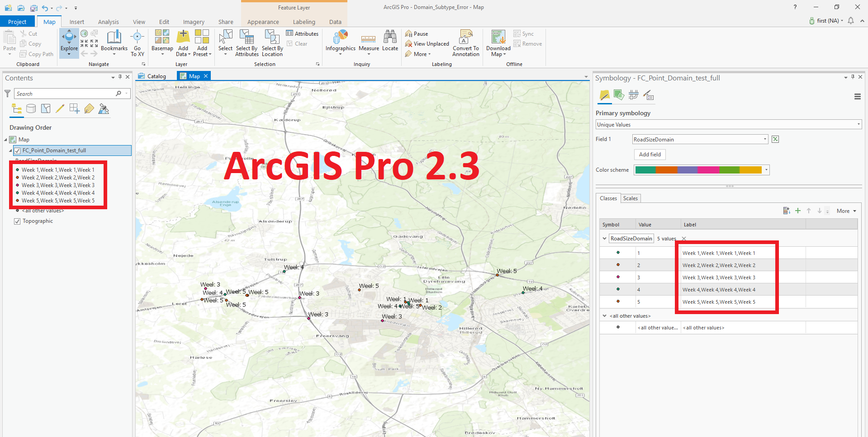This screenshot has width=868, height=437.
Task: Switch Contents to List By Labeling
Action: click(x=89, y=108)
